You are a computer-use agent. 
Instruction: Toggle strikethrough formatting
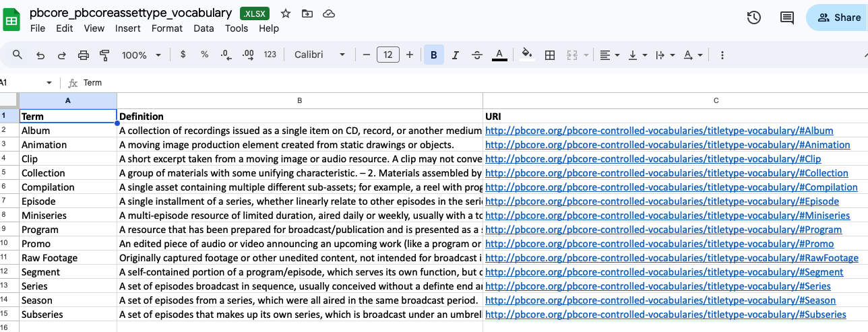tap(477, 55)
